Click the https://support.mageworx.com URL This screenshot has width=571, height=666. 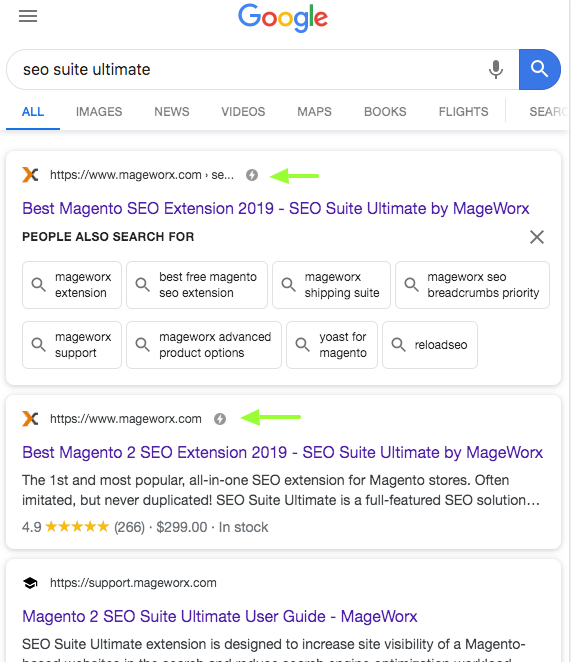pyautogui.click(x=133, y=583)
